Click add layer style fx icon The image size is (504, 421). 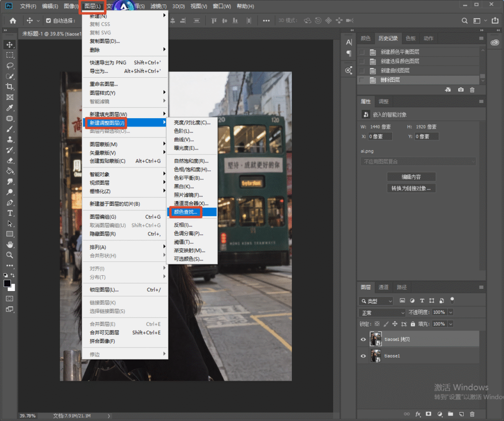point(418,414)
